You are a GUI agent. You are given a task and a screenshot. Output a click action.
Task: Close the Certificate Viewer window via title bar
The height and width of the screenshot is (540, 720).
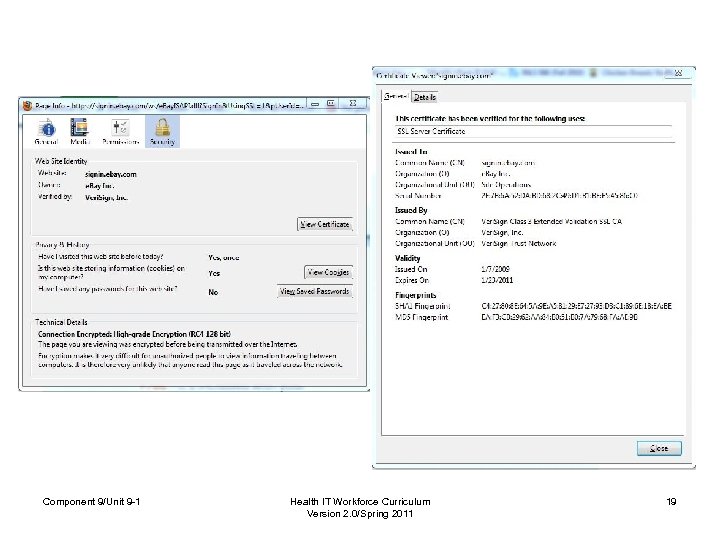coord(678,73)
